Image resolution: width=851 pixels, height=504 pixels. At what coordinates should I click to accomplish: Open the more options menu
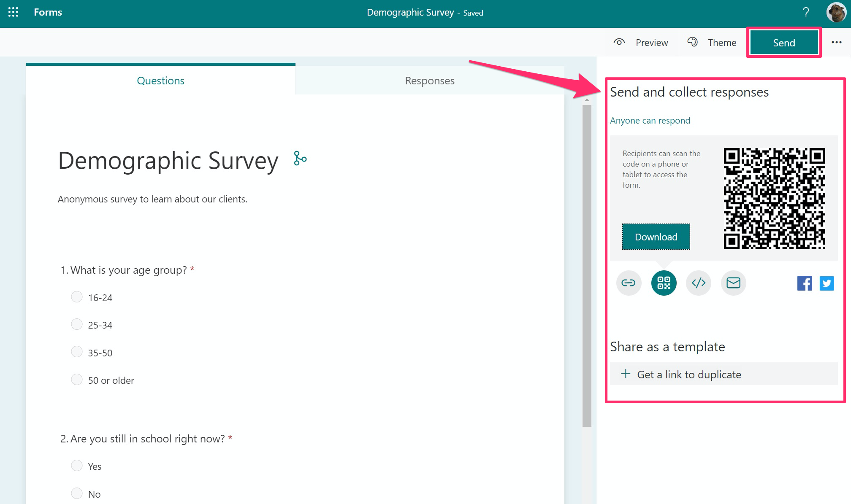[x=836, y=43]
